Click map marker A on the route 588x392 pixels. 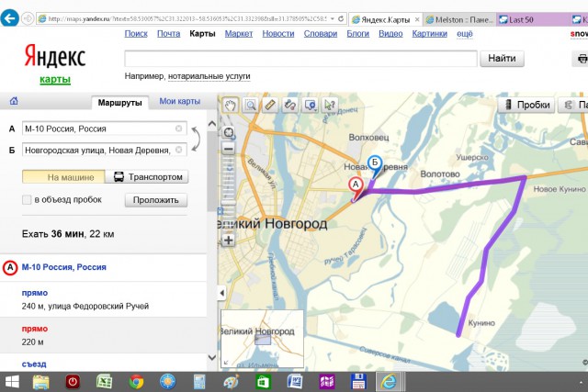pyautogui.click(x=356, y=185)
